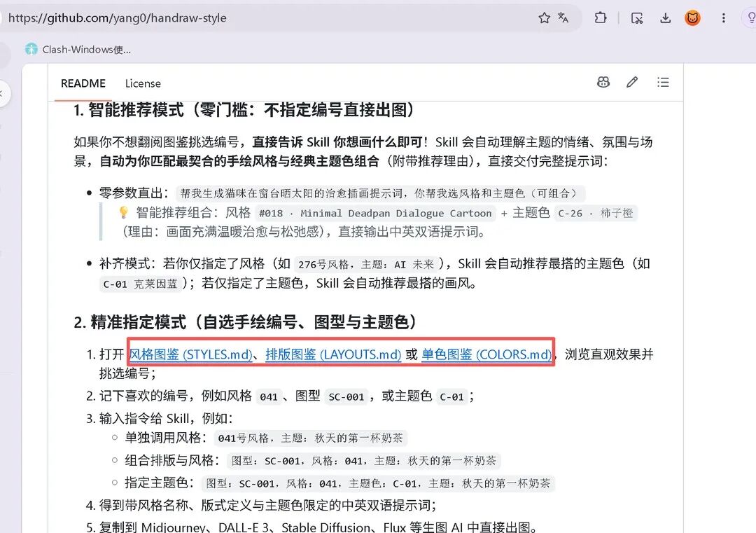Click the code text 041号风格，主题：秋天的第一杯奶茶
Image resolution: width=756 pixels, height=533 pixels.
coord(311,438)
